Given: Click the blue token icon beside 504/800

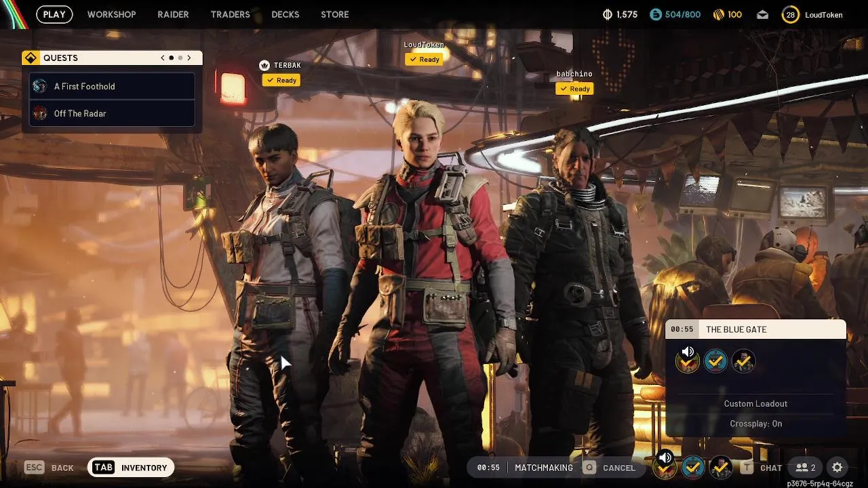Looking at the screenshot, I should tap(655, 14).
